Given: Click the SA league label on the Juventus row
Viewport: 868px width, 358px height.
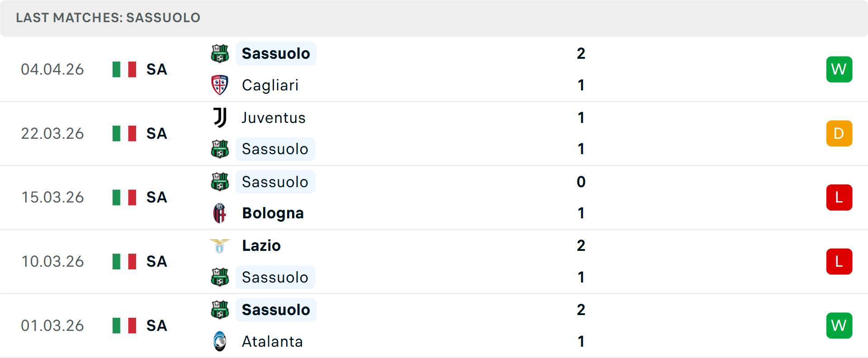Looking at the screenshot, I should pos(156,133).
